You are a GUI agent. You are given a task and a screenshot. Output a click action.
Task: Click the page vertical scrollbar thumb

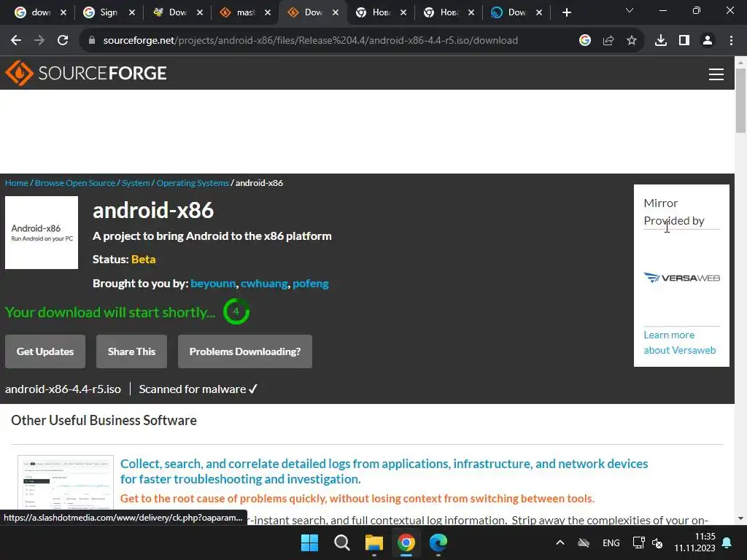coord(740,100)
